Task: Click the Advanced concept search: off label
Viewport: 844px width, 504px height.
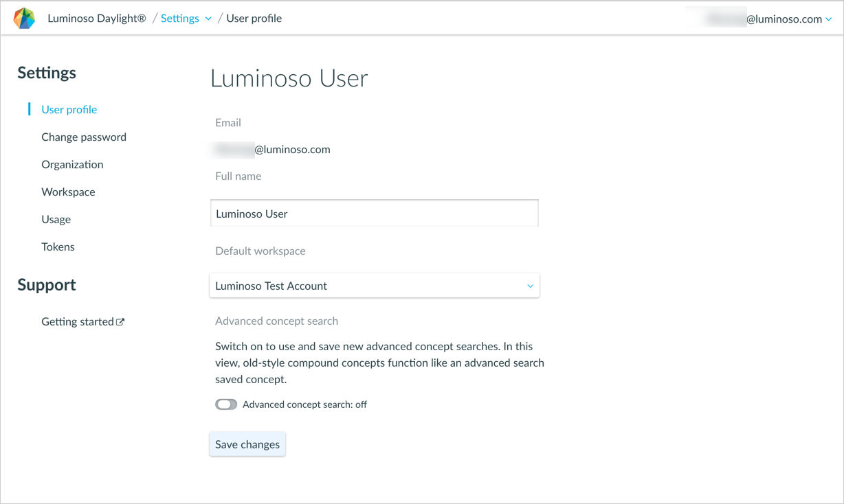Action: [x=304, y=404]
